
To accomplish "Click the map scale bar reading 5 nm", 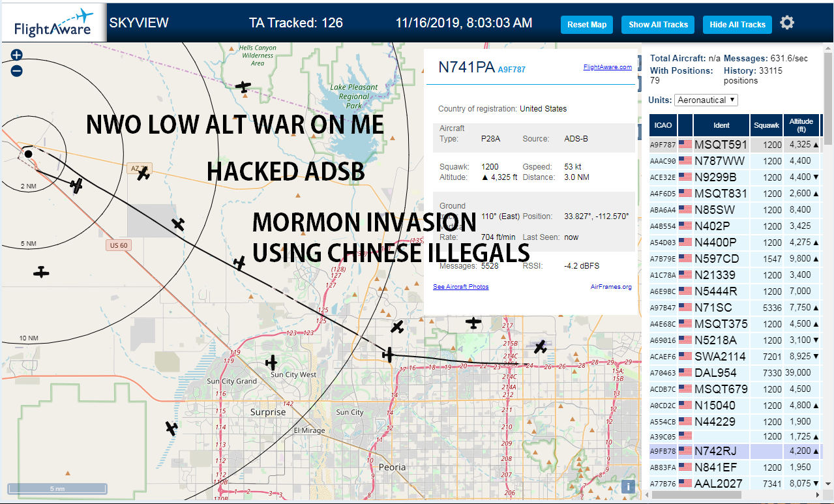I will pos(57,488).
